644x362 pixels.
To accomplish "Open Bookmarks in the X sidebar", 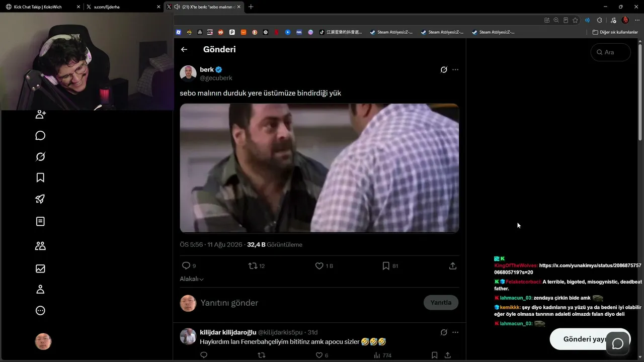I will (x=41, y=177).
